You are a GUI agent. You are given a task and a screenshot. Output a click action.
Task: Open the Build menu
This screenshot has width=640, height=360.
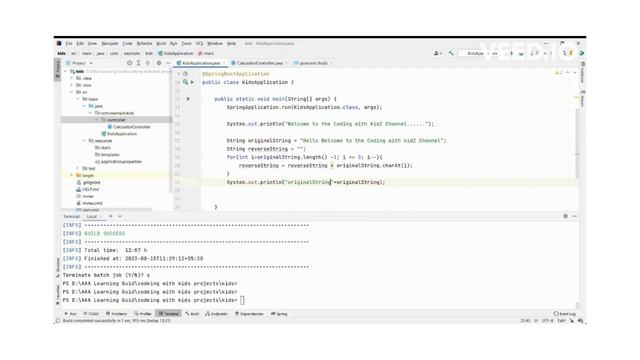(161, 43)
